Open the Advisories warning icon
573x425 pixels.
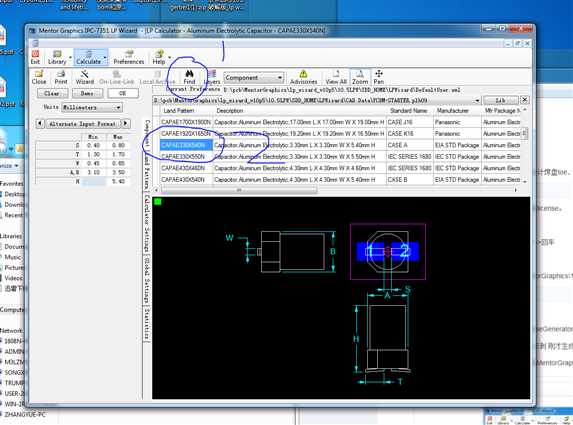(x=303, y=77)
